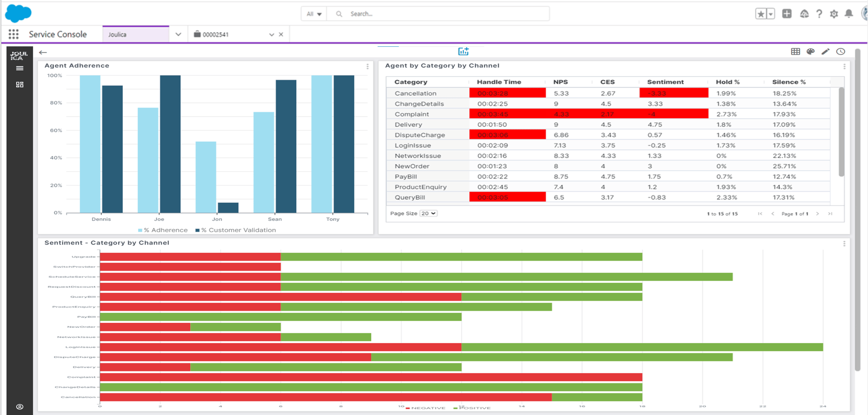
Task: Sort by Sentiment column header
Action: (665, 82)
